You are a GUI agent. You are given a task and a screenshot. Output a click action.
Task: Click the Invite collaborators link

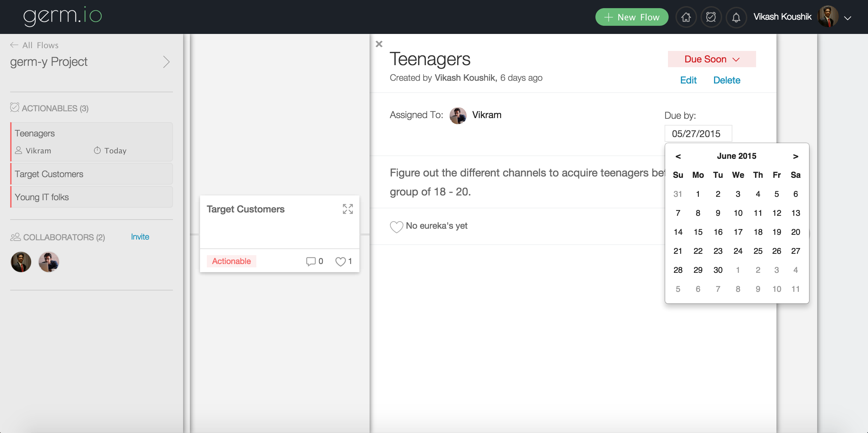140,237
